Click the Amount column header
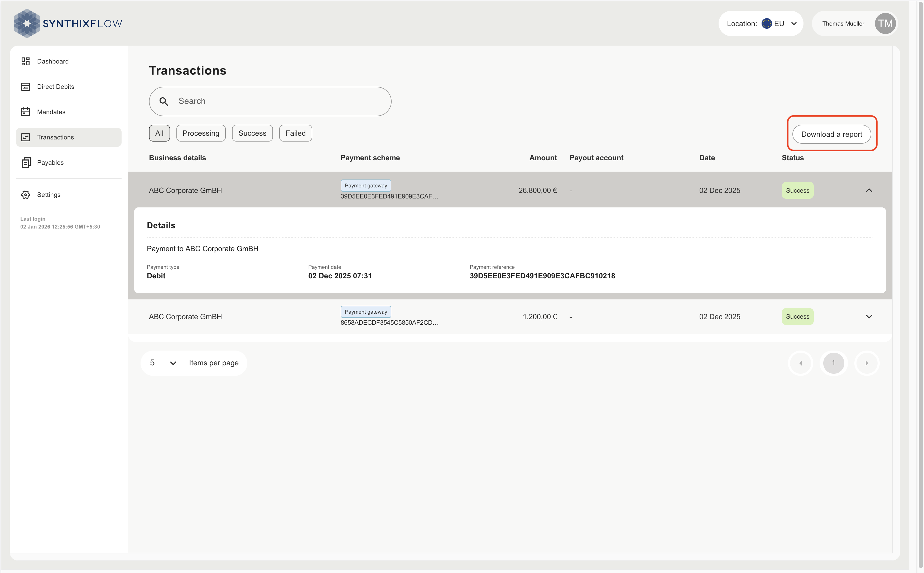Viewport: 924px width, 573px height. coord(543,158)
